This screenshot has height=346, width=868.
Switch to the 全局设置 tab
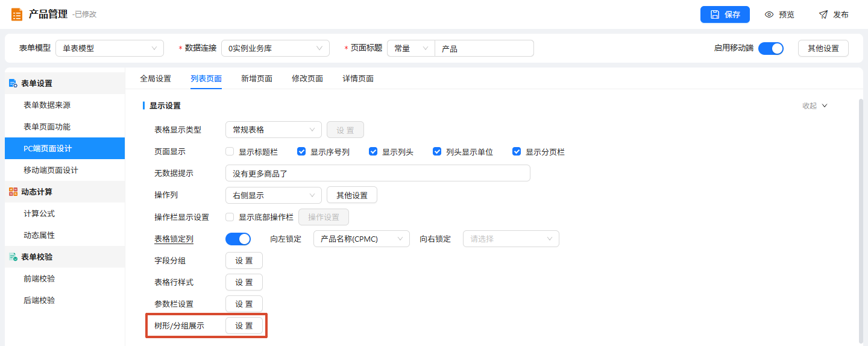[156, 78]
